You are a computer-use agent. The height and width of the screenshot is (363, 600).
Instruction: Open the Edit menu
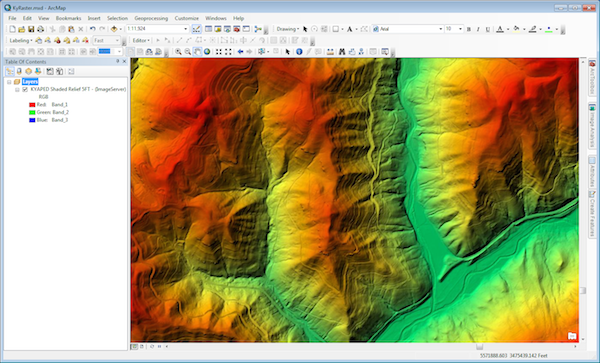pos(27,18)
